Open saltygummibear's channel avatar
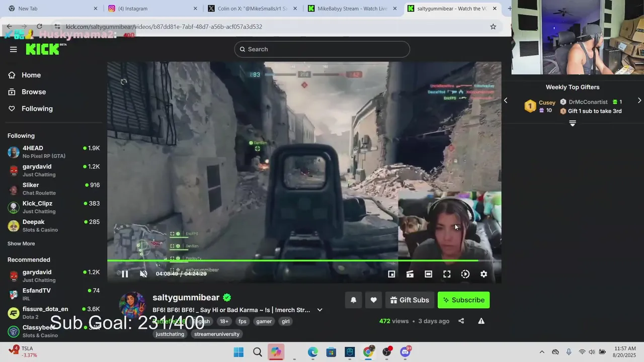Viewport: 644px width, 362px height. (x=132, y=305)
